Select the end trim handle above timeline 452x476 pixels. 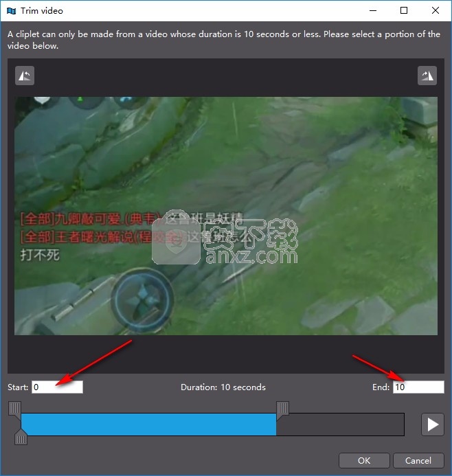[x=282, y=409]
